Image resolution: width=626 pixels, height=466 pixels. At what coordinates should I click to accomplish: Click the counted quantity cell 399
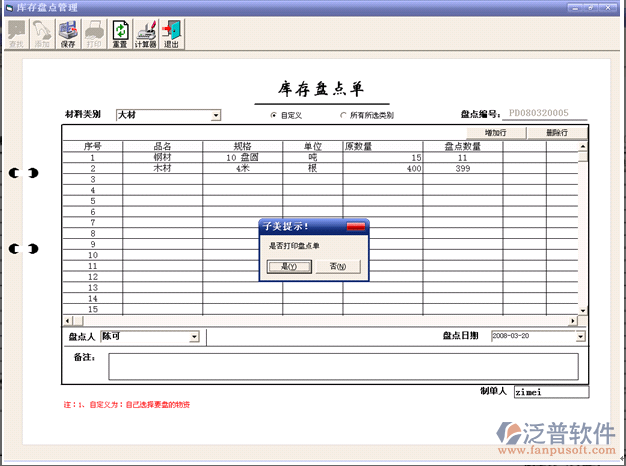point(463,168)
